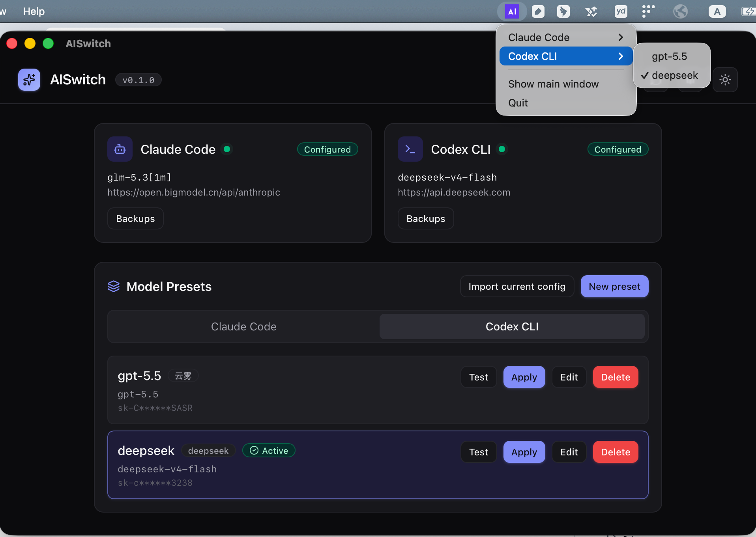Click the Active badge on deepseek preset
The width and height of the screenshot is (756, 537).
tap(269, 450)
